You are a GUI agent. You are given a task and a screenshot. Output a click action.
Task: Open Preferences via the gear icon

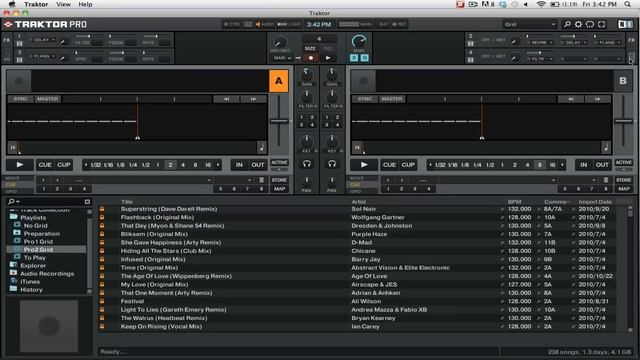[578, 24]
